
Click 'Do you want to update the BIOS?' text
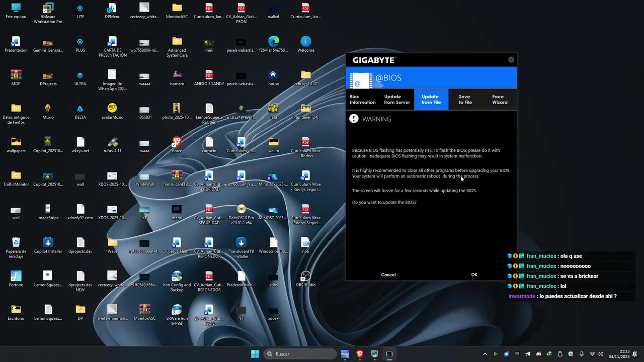coord(384,202)
